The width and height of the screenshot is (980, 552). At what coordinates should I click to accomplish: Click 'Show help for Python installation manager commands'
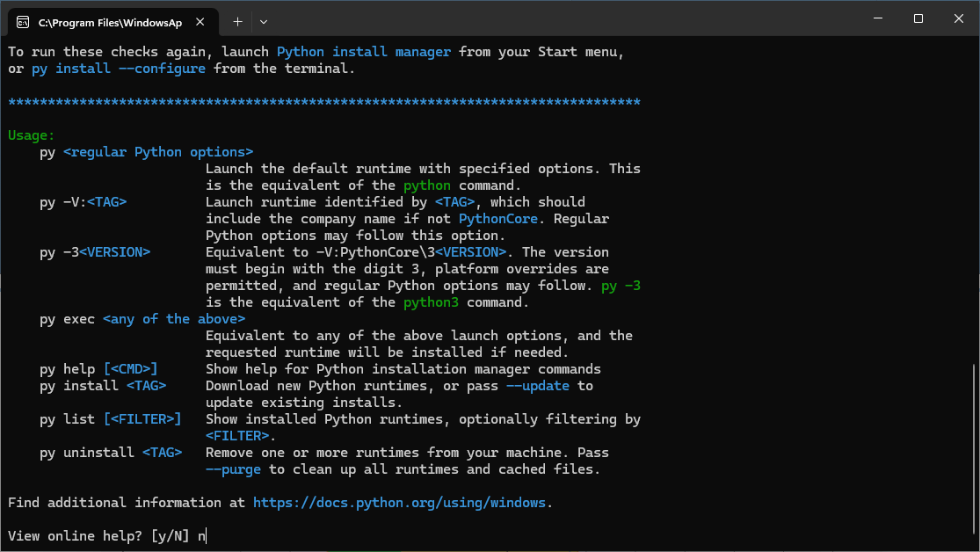pyautogui.click(x=403, y=369)
